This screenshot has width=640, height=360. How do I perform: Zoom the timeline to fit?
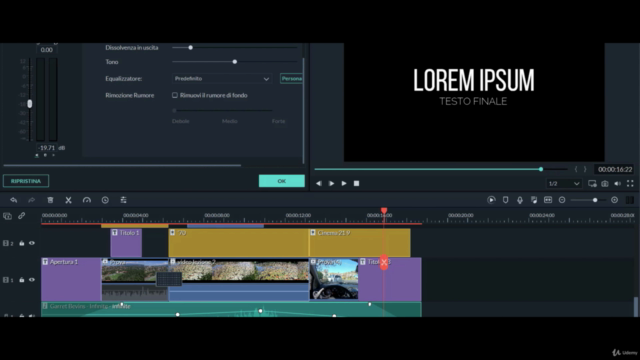pos(548,200)
